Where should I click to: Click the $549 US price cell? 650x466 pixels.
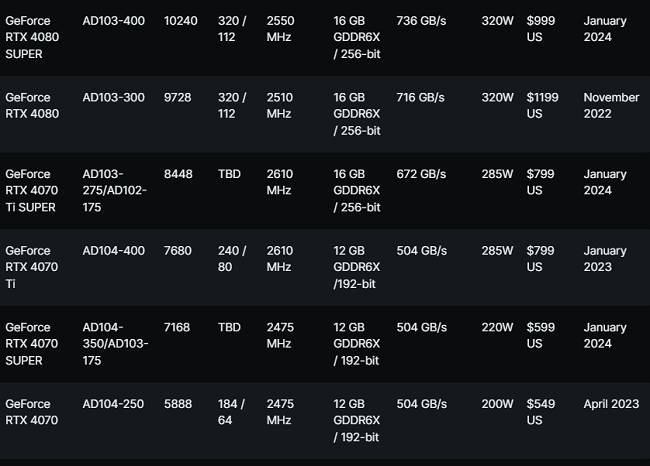coord(542,412)
